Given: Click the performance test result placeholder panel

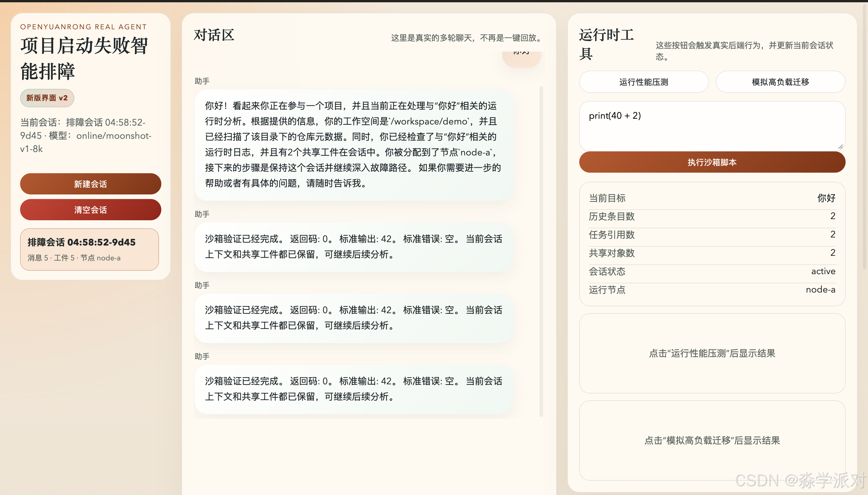Looking at the screenshot, I should coord(712,353).
